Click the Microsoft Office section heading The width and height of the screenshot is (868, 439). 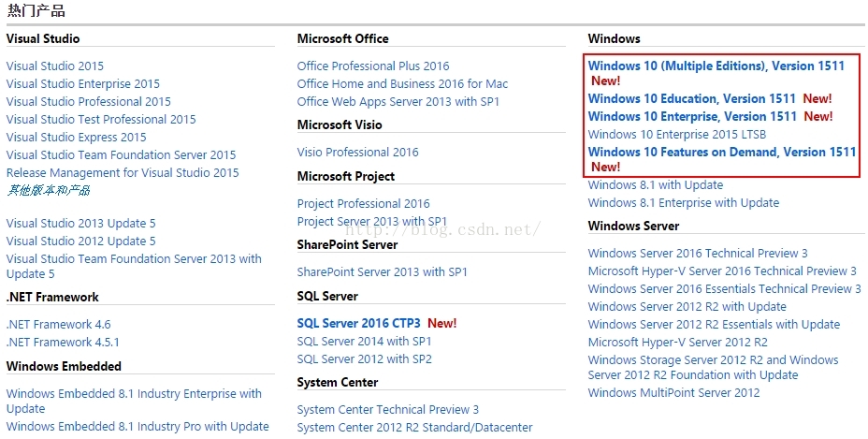342,38
